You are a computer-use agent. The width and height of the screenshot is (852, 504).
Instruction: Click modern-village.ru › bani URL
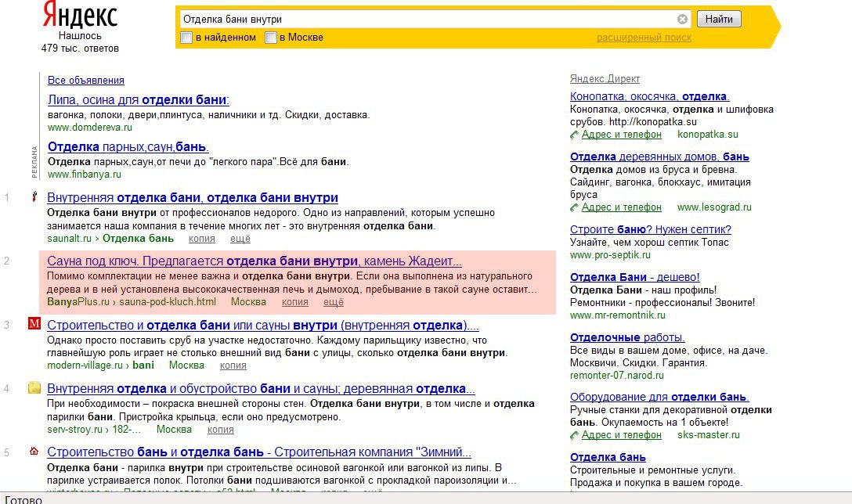100,365
